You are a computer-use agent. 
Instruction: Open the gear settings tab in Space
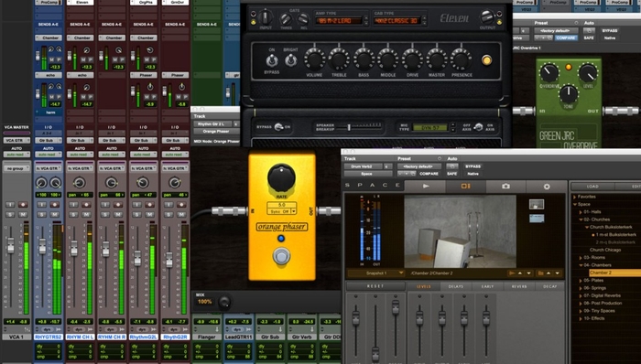click(547, 186)
